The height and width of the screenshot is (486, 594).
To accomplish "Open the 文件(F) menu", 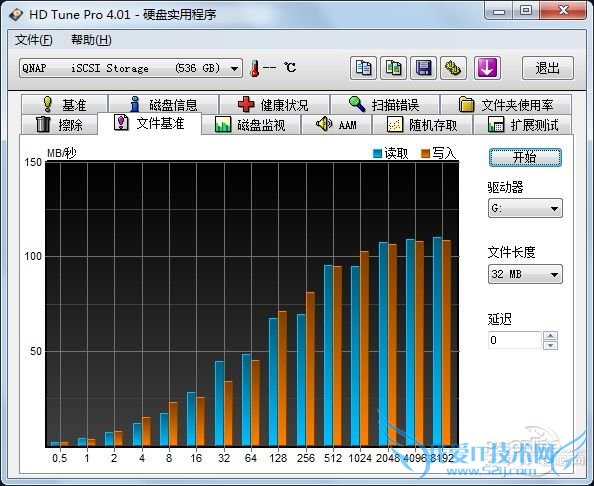I will click(x=33, y=40).
